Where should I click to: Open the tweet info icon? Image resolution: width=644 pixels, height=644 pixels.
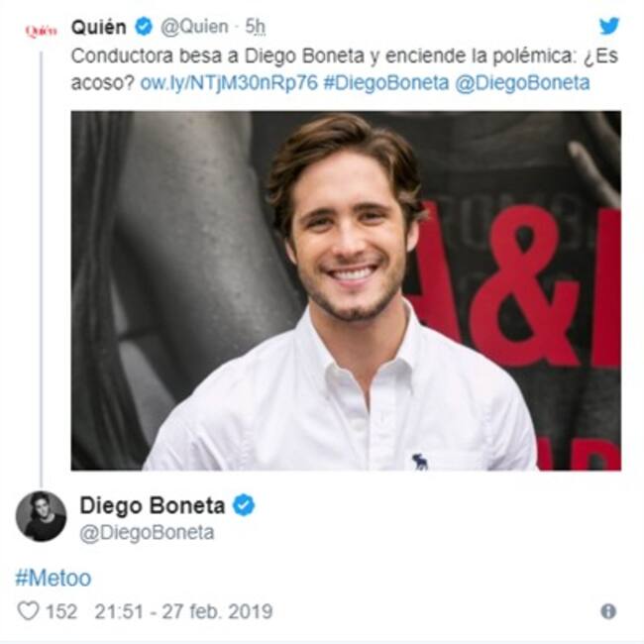point(608,611)
